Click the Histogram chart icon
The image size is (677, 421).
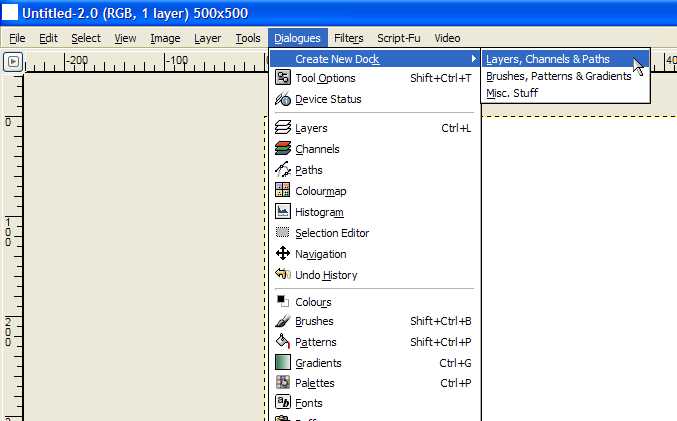[283, 211]
